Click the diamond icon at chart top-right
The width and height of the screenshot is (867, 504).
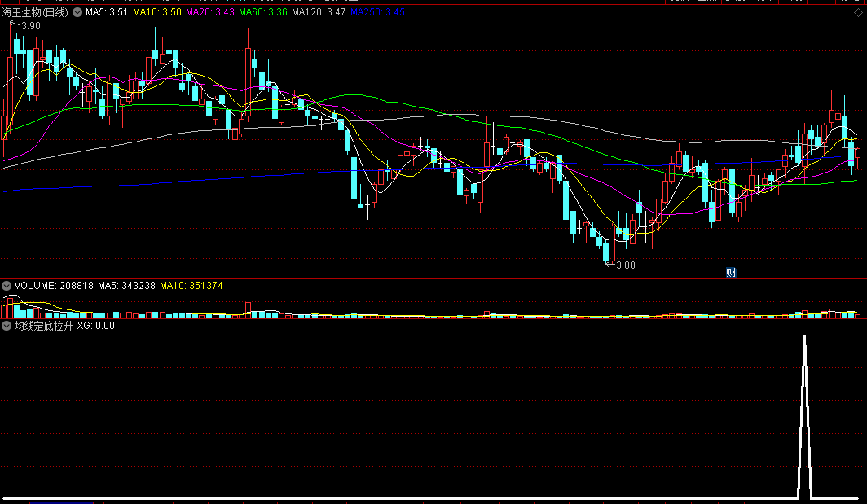(858, 13)
